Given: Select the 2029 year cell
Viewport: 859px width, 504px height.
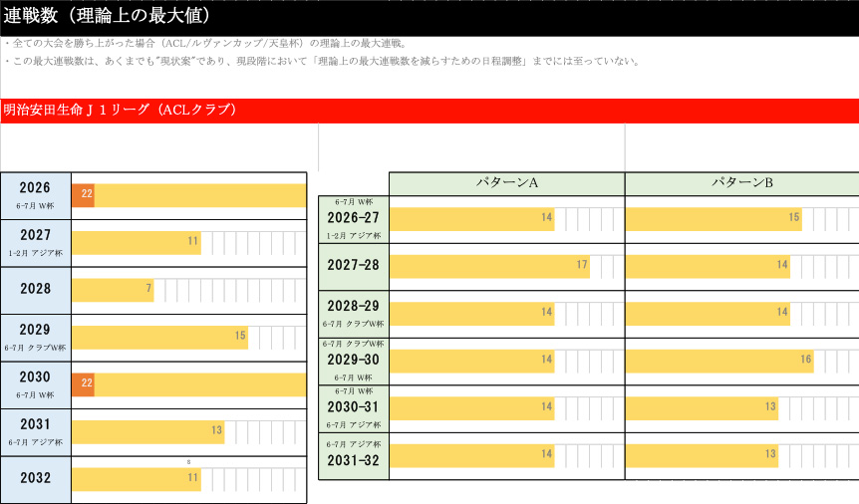Looking at the screenshot, I should (35, 337).
